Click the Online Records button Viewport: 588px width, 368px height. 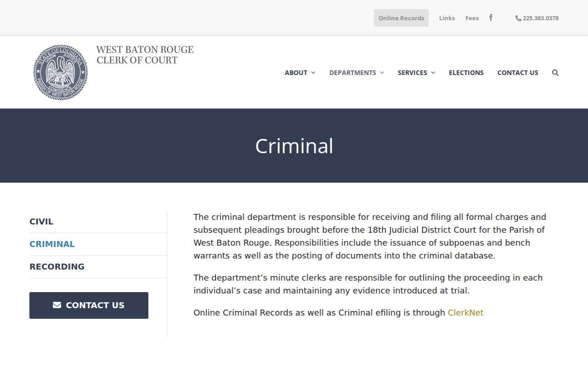tap(401, 18)
